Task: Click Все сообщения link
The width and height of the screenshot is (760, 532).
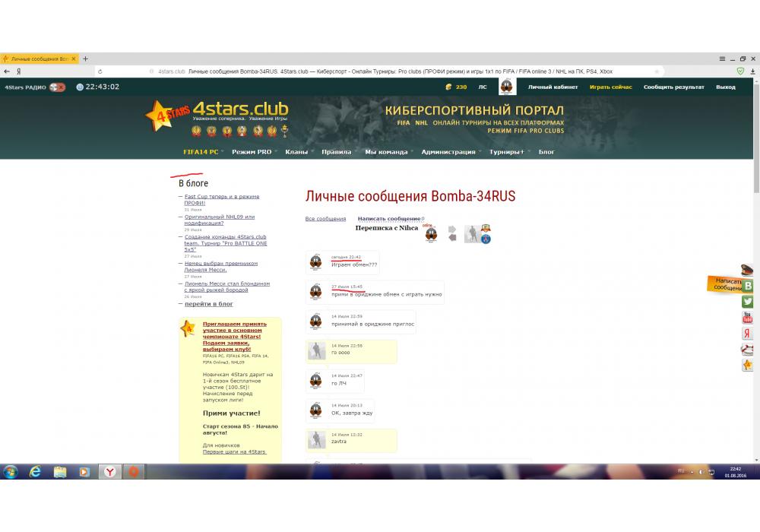Action: [325, 219]
